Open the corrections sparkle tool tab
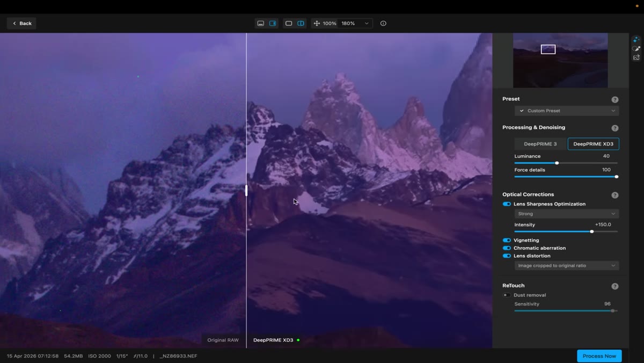This screenshot has width=644, height=363. [636, 40]
